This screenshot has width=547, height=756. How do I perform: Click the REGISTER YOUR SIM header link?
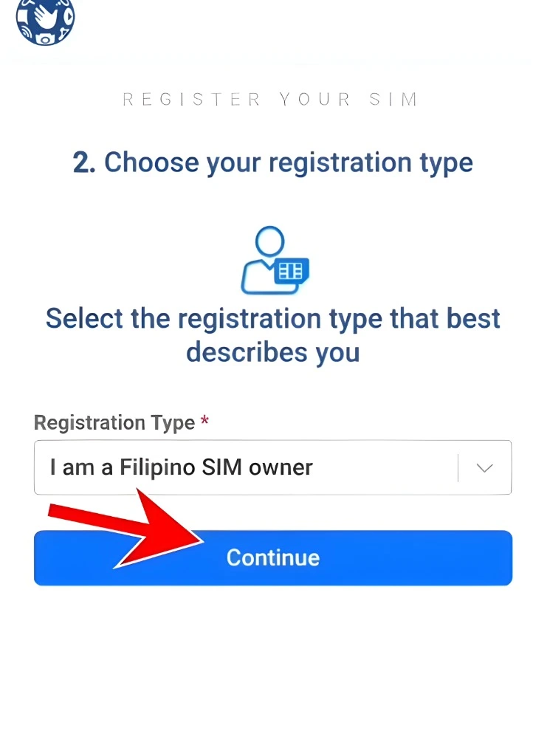270,98
